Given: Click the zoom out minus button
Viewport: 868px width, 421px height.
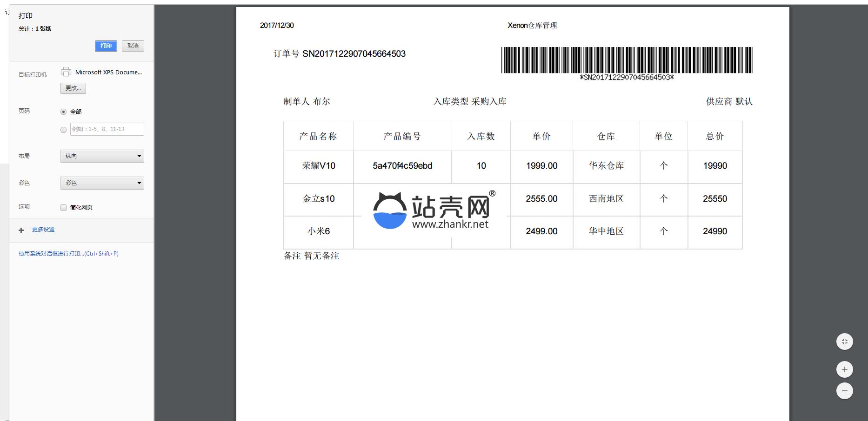Looking at the screenshot, I should [844, 391].
